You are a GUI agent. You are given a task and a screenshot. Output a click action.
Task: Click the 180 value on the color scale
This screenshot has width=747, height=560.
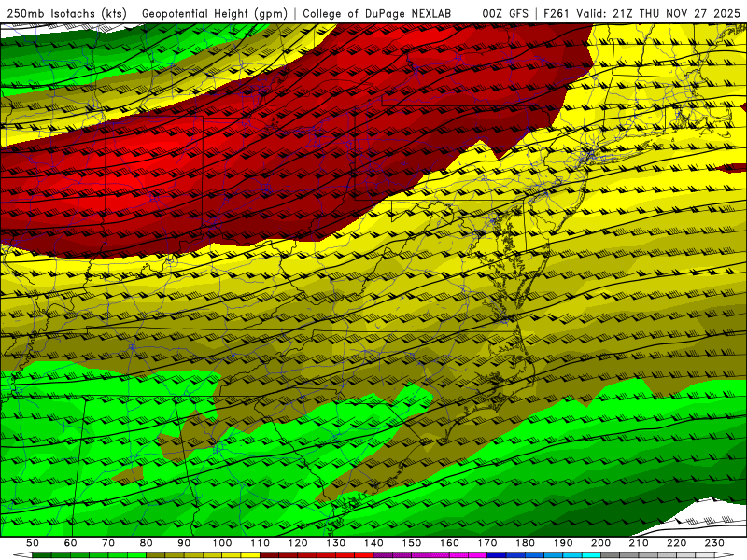pos(525,543)
